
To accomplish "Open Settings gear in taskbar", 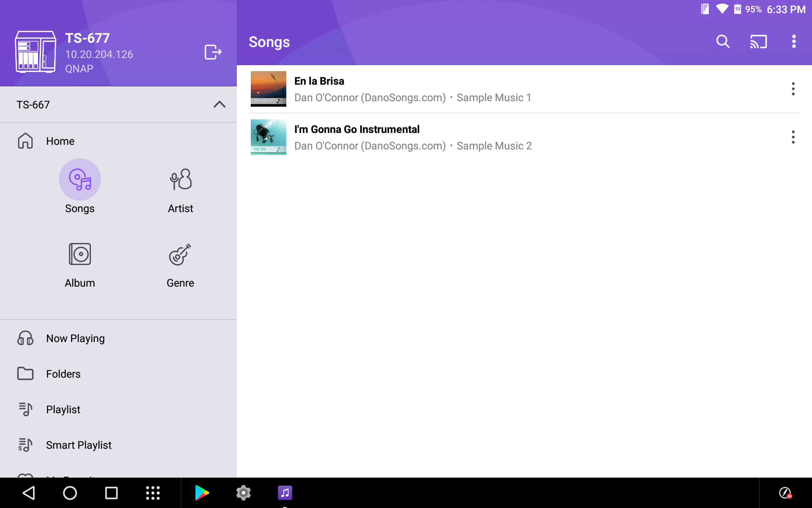I will click(x=244, y=493).
